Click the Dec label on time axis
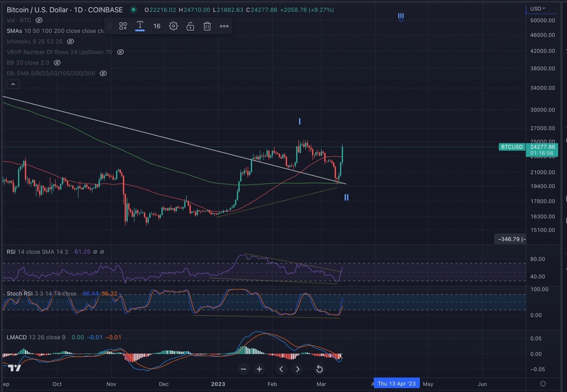 pyautogui.click(x=164, y=384)
